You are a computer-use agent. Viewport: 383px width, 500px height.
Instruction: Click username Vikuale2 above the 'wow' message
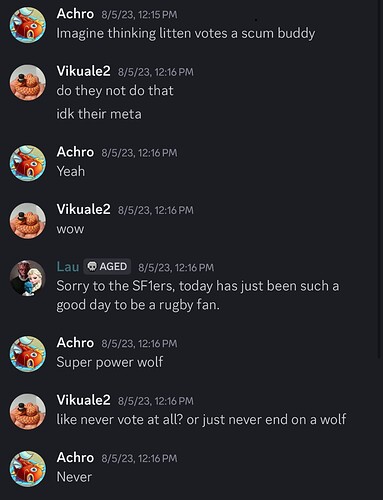click(x=83, y=210)
